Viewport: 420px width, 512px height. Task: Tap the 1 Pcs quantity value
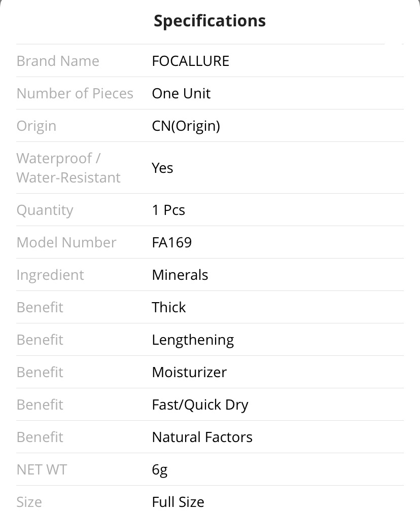(168, 210)
